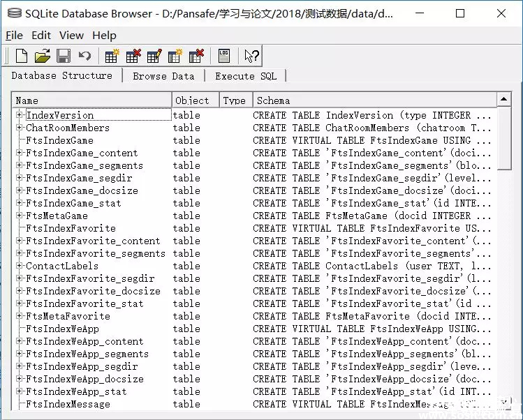
Task: Click the scrollbar up arrow
Action: point(504,99)
